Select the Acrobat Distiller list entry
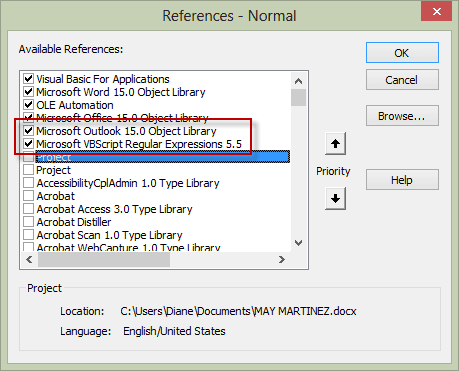This screenshot has height=371, width=459. 74,222
